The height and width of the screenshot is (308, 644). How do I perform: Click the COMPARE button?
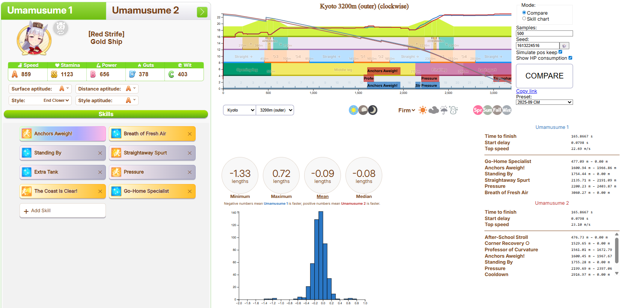tap(544, 76)
